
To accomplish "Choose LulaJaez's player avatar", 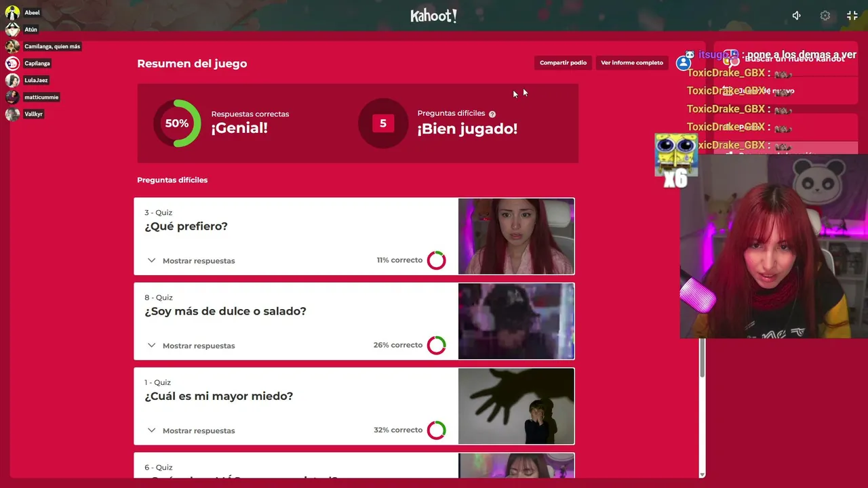I will pyautogui.click(x=12, y=80).
